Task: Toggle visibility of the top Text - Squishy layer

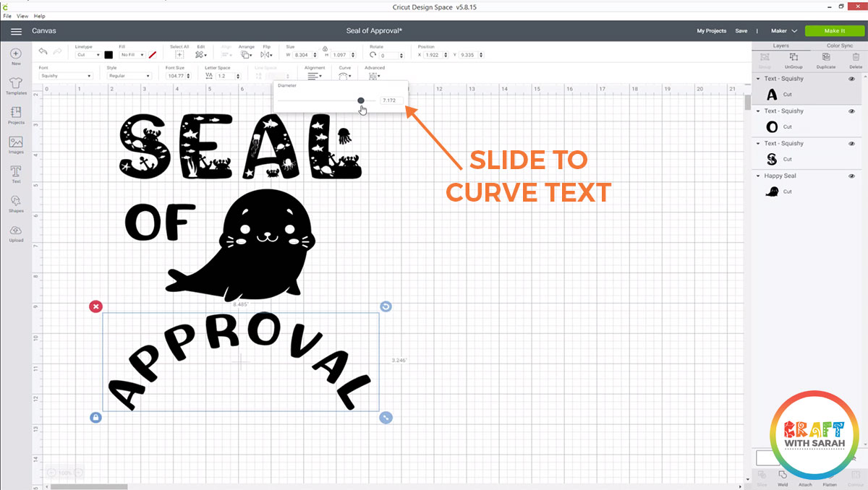Action: pyautogui.click(x=852, y=78)
